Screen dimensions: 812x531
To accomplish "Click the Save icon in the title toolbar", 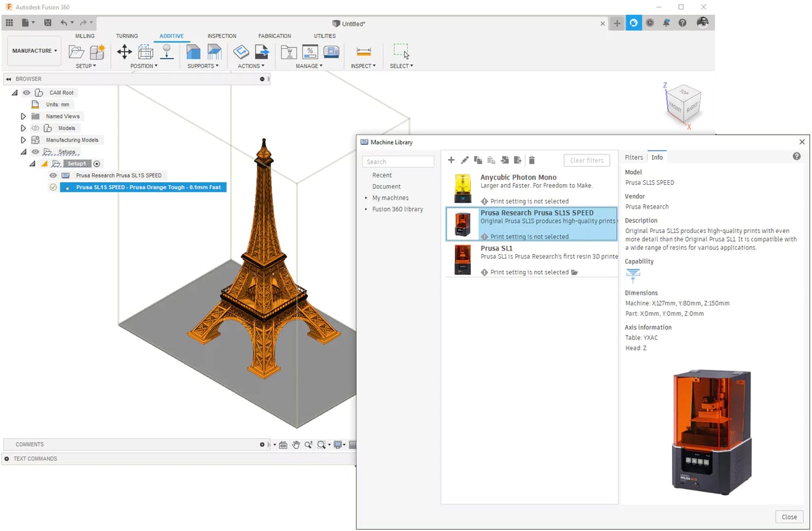I will pyautogui.click(x=47, y=22).
